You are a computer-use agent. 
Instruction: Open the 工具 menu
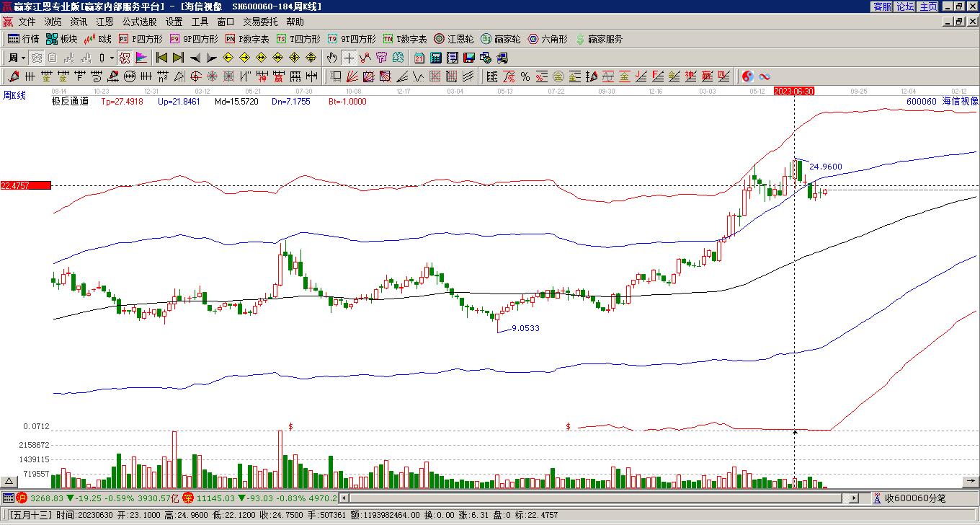point(200,22)
